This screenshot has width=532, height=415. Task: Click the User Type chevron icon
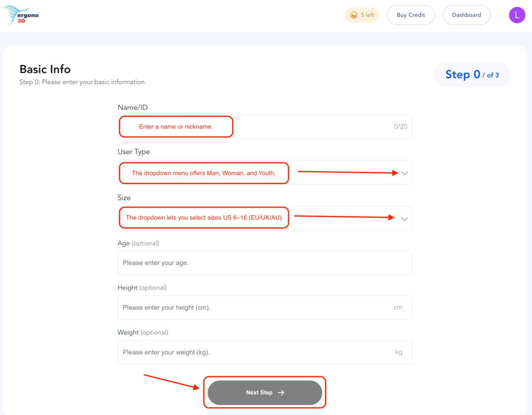click(405, 173)
